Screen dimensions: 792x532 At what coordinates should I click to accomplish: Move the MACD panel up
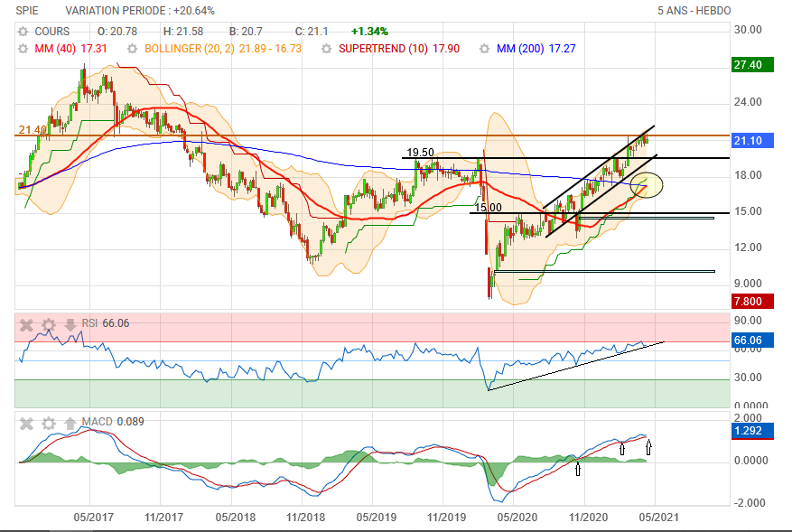(70, 423)
